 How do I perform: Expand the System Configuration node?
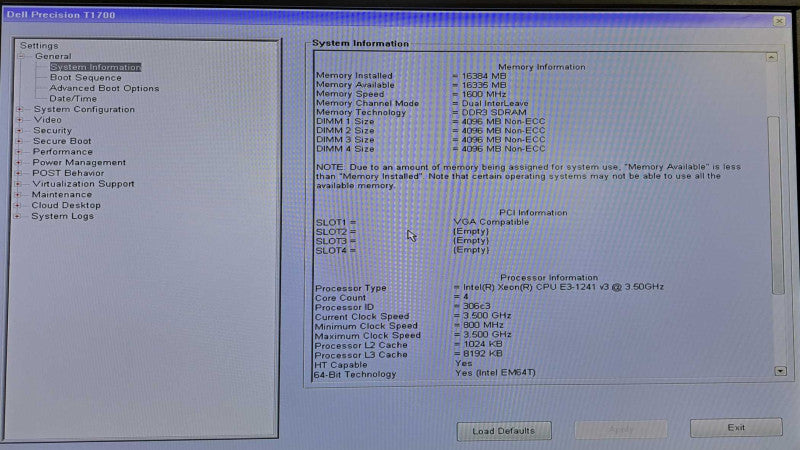point(20,109)
